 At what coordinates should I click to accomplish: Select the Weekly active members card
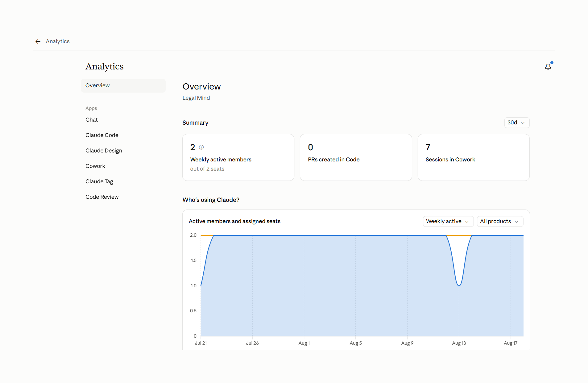[238, 157]
